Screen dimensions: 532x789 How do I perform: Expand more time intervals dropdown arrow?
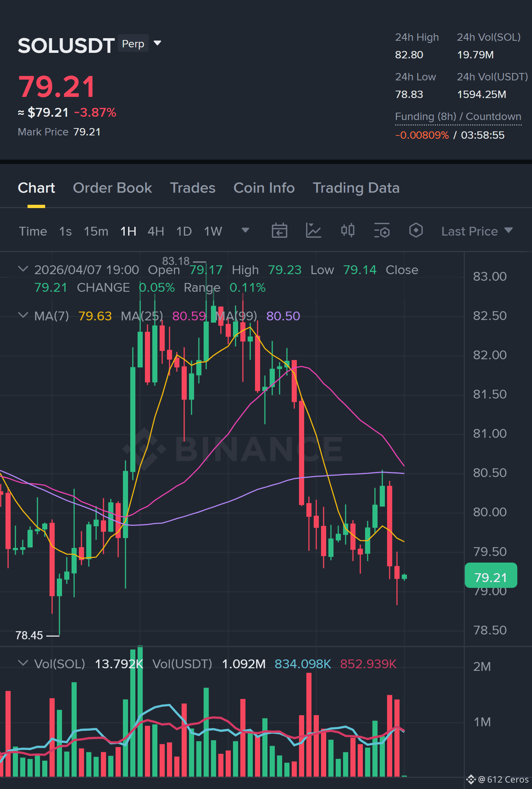coord(245,230)
